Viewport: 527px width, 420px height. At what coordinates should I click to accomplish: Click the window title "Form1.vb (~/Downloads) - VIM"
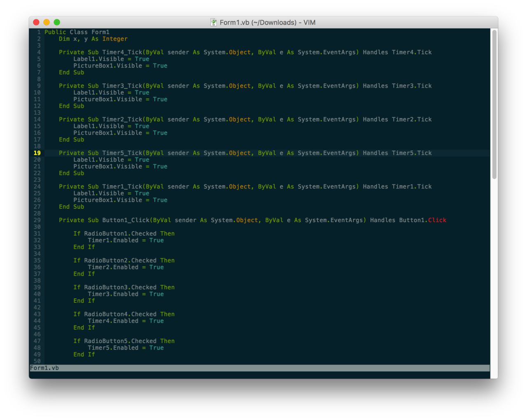268,22
